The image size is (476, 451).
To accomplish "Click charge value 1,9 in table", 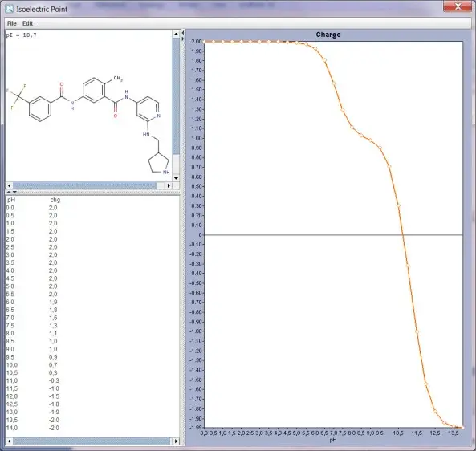I will (x=53, y=302).
